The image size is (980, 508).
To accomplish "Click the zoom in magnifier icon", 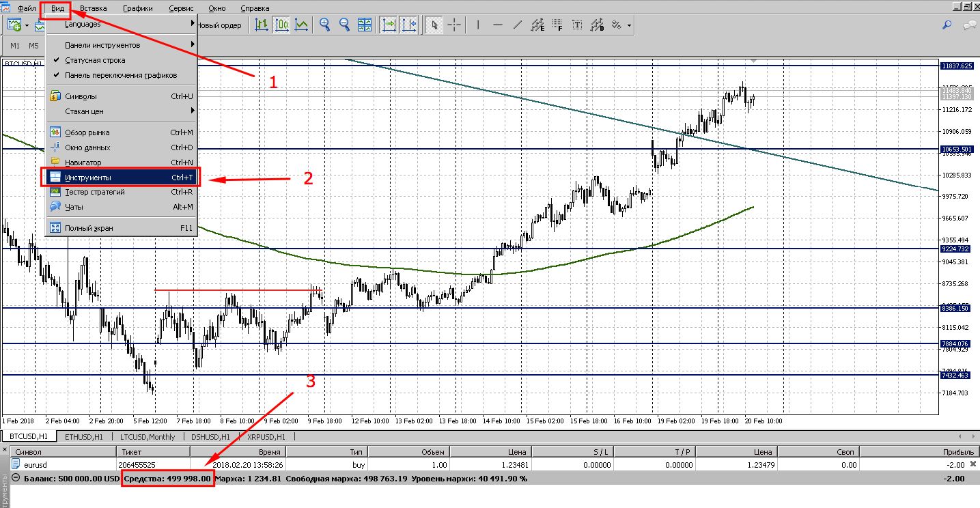I will (x=324, y=25).
